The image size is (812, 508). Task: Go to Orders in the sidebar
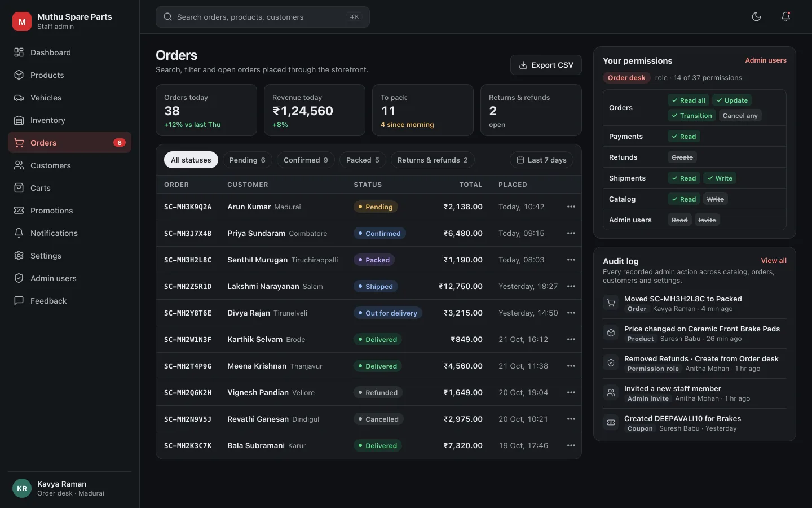click(x=70, y=143)
